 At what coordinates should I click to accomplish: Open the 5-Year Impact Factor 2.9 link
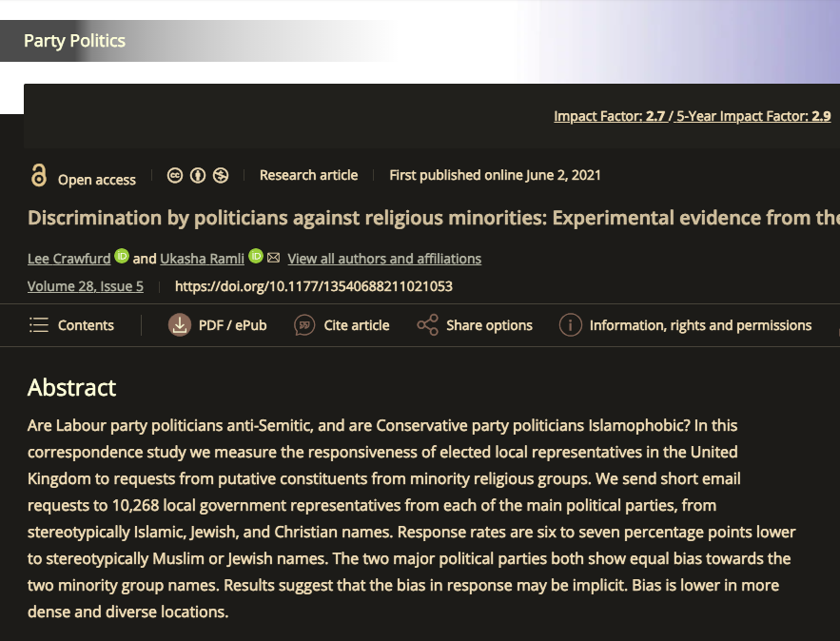pos(753,116)
